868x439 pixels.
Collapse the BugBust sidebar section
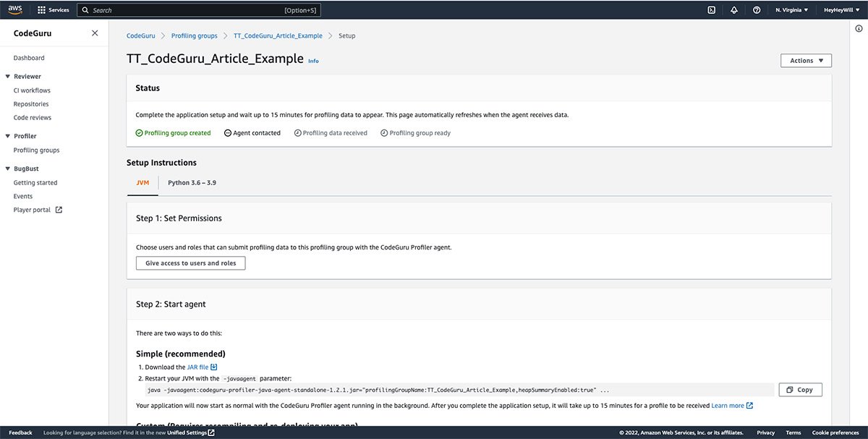click(7, 169)
